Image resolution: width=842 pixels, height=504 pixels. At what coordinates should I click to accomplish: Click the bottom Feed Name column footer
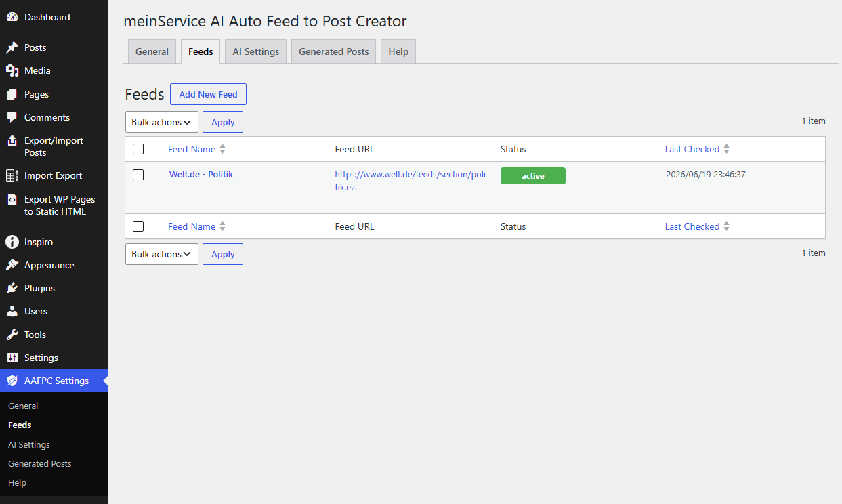(192, 226)
